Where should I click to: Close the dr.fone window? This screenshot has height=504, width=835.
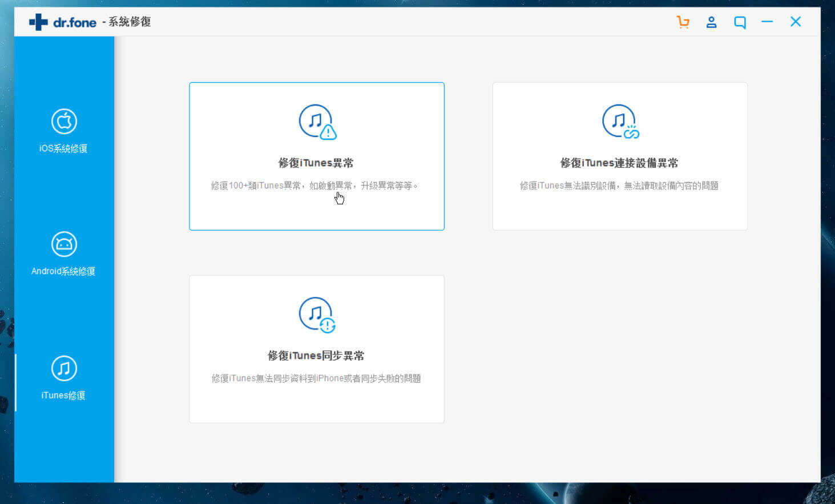click(x=796, y=22)
